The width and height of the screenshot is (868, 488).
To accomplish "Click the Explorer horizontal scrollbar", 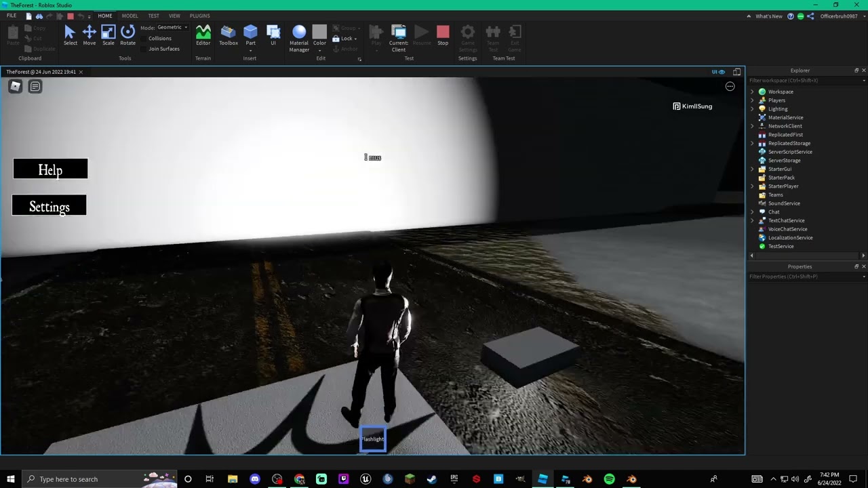I will (807, 256).
